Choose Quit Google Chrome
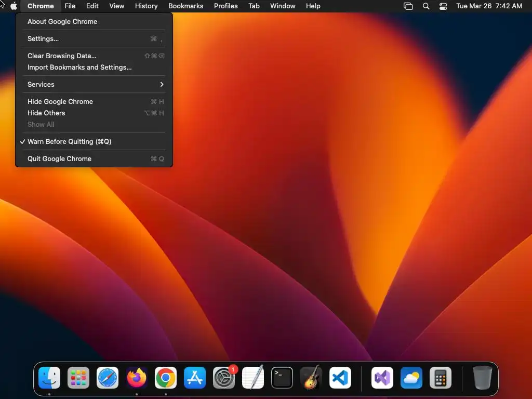The image size is (532, 399). [94, 159]
